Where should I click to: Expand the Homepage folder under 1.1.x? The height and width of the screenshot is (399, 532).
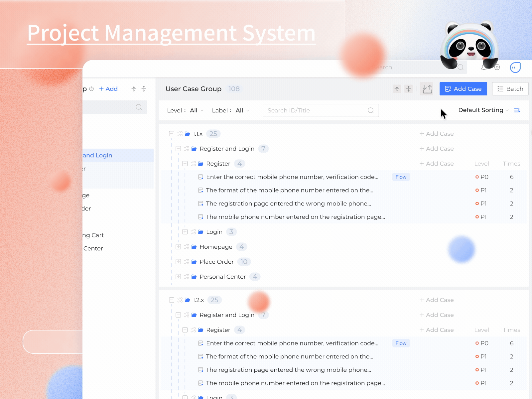[x=178, y=247]
